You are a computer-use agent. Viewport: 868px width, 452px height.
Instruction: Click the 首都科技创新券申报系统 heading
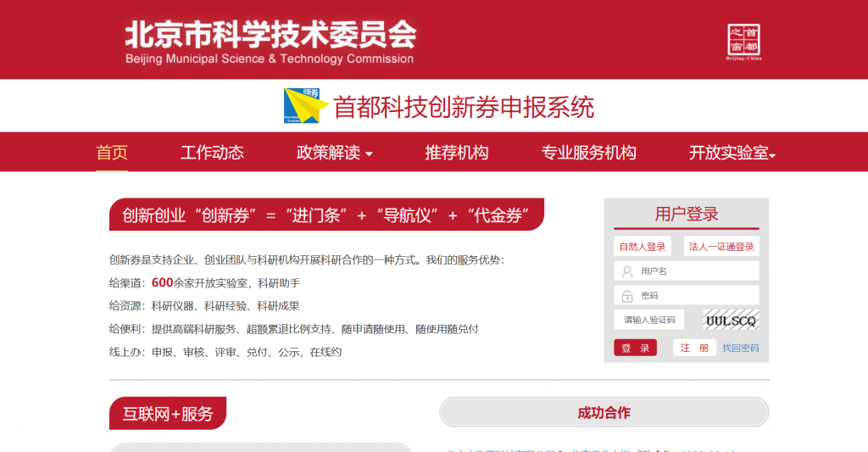(x=464, y=107)
